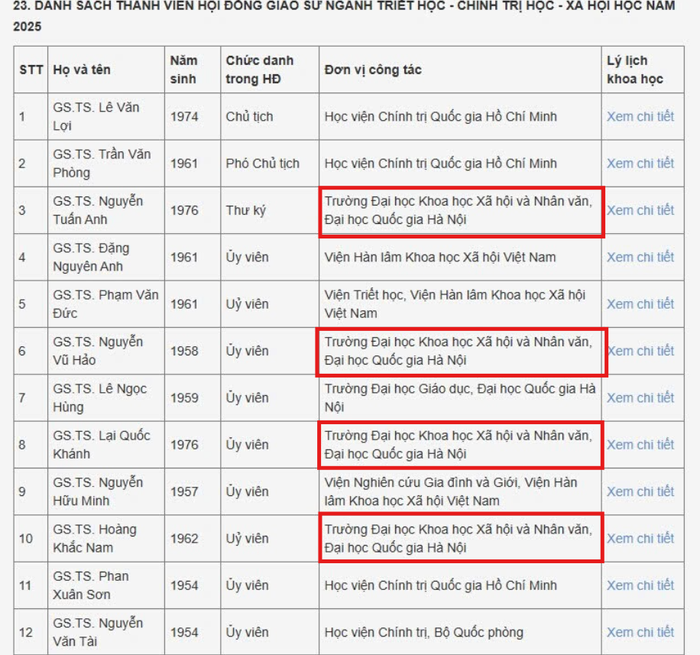The height and width of the screenshot is (655, 700).
Task: Open Xem chi tiết link for Lê Ngọc Hùng
Action: 640,398
